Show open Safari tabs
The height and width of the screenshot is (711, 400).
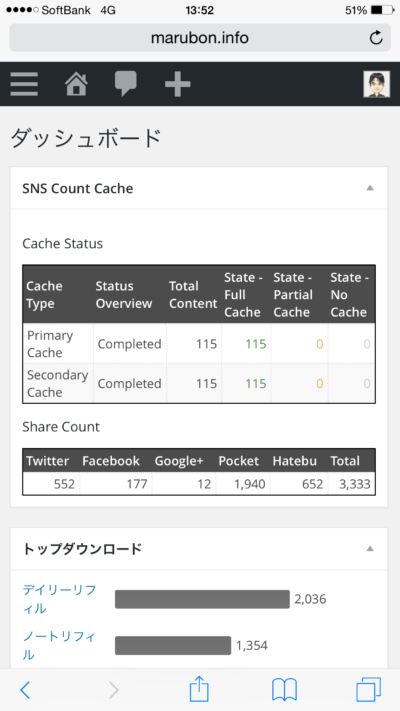pos(368,690)
